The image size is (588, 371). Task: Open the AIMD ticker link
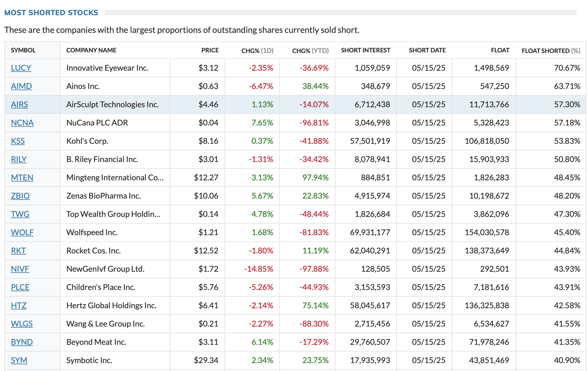[x=21, y=86]
